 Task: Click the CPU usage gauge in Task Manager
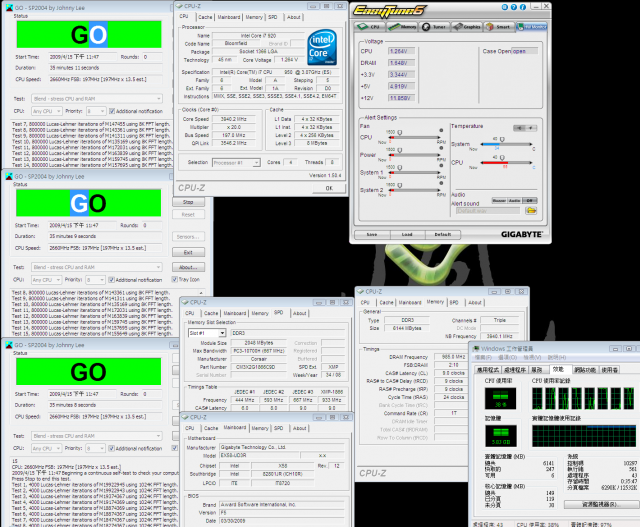[x=500, y=398]
